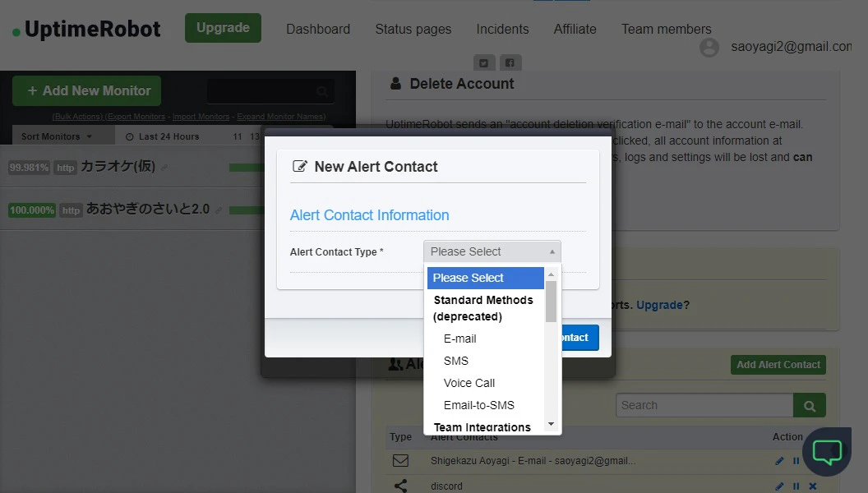The image size is (868, 493).
Task: Select Voice Call alert type
Action: (x=469, y=383)
